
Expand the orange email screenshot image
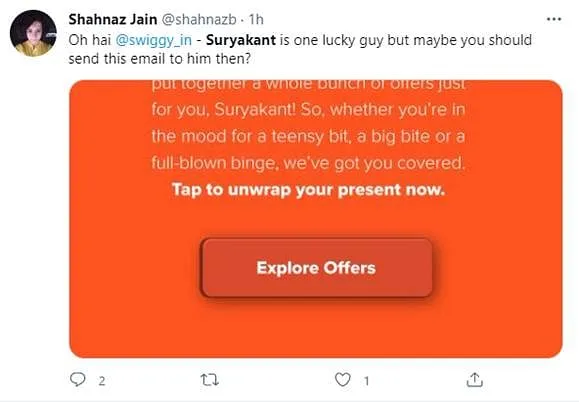point(316,219)
